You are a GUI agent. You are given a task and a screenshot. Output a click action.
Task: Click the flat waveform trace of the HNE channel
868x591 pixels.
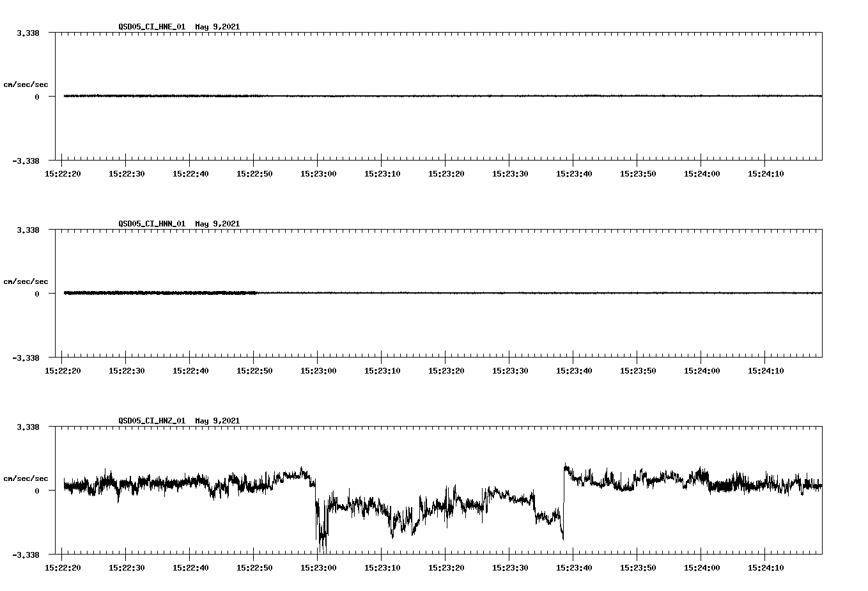[x=447, y=96]
